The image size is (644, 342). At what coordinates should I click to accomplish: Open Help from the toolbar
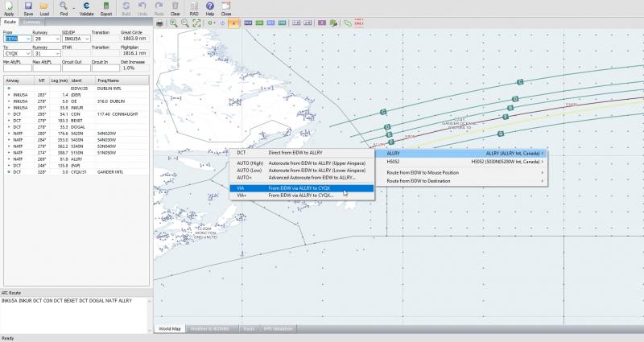tap(210, 8)
